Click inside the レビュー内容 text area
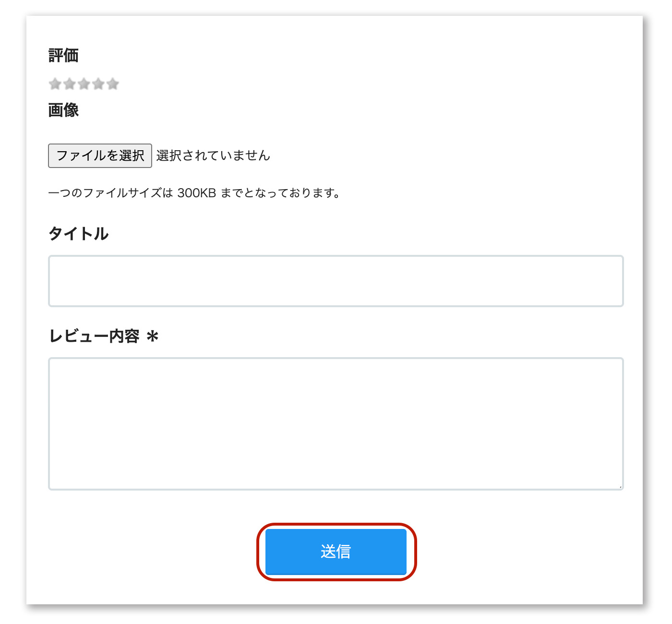 (x=336, y=423)
